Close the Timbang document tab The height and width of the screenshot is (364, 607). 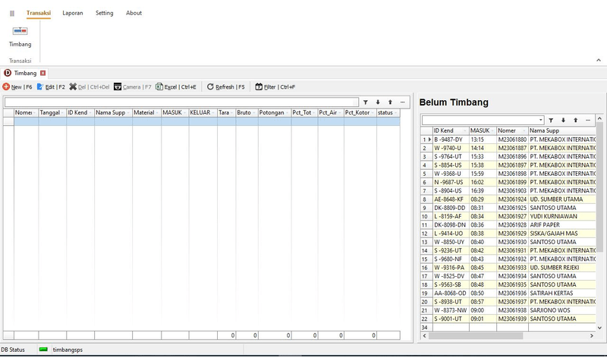coord(43,73)
